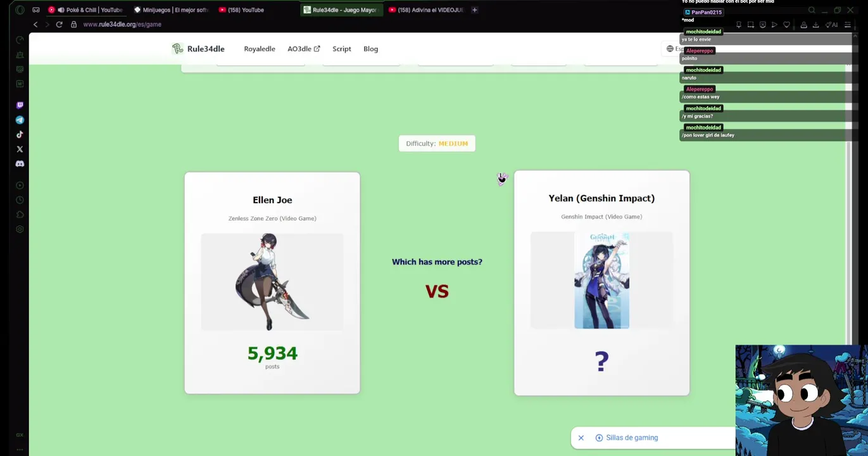Open the Blog page
The width and height of the screenshot is (868, 456).
[371, 49]
